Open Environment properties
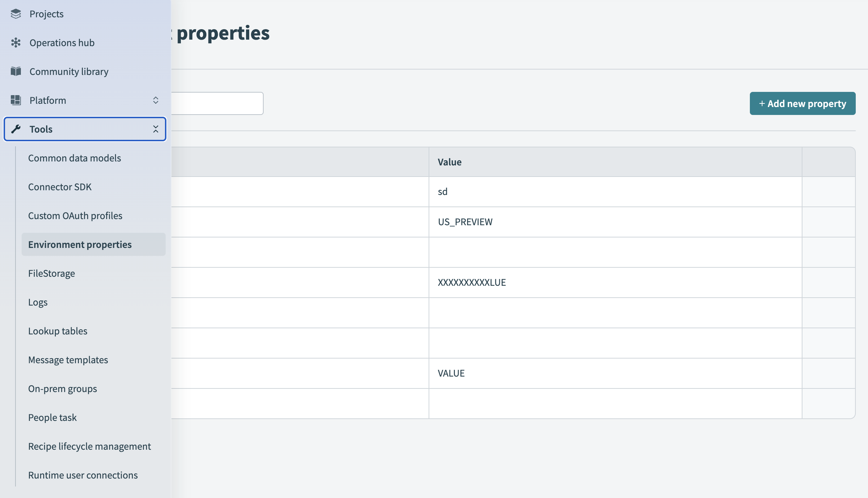The height and width of the screenshot is (498, 868). click(x=80, y=244)
